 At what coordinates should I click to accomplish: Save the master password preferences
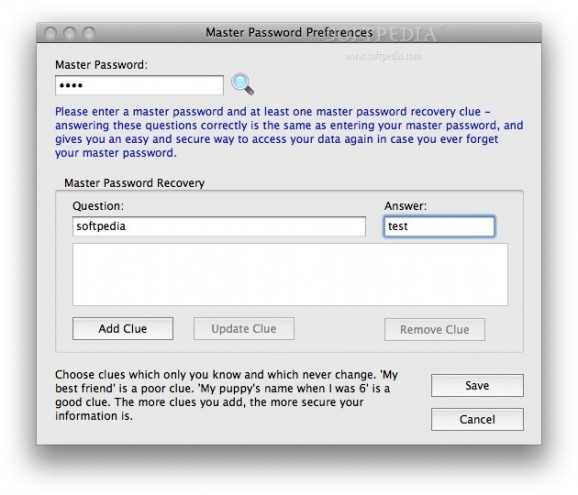[x=477, y=386]
